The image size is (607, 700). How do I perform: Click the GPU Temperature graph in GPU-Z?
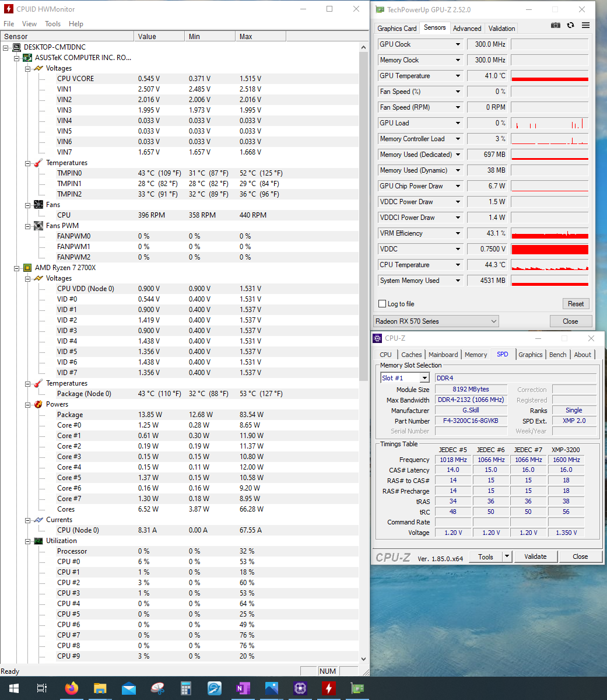[x=550, y=76]
